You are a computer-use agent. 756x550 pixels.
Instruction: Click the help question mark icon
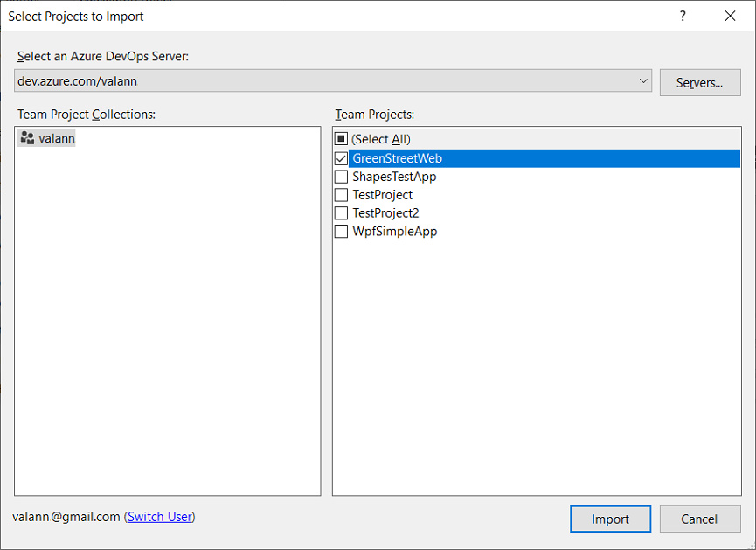(x=683, y=17)
